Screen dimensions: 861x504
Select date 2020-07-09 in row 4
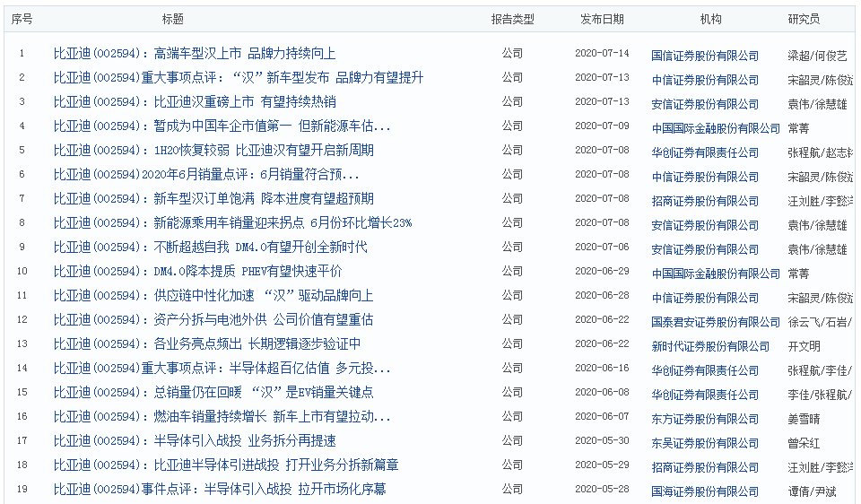pos(602,126)
